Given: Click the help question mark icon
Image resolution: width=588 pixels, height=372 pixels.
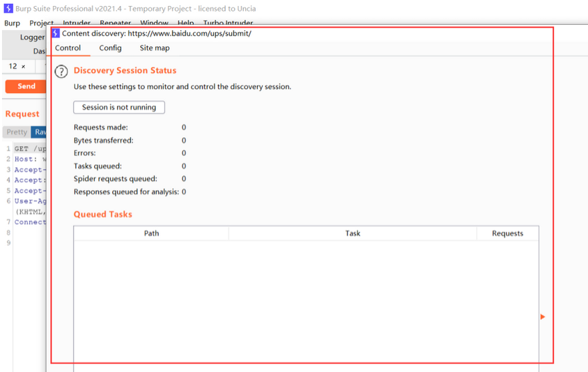Looking at the screenshot, I should [61, 72].
